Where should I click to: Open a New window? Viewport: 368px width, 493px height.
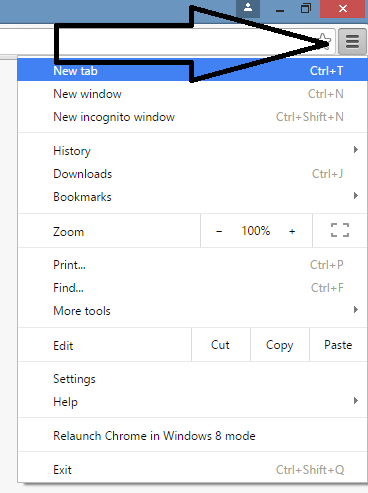[192, 94]
